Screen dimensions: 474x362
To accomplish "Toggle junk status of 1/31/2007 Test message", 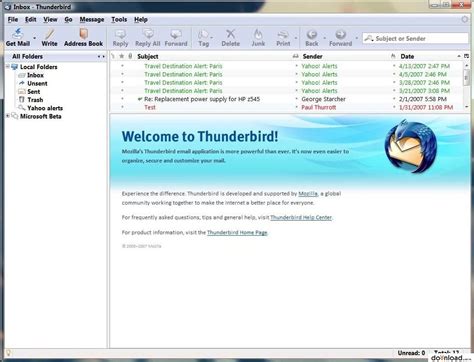I will coord(394,107).
